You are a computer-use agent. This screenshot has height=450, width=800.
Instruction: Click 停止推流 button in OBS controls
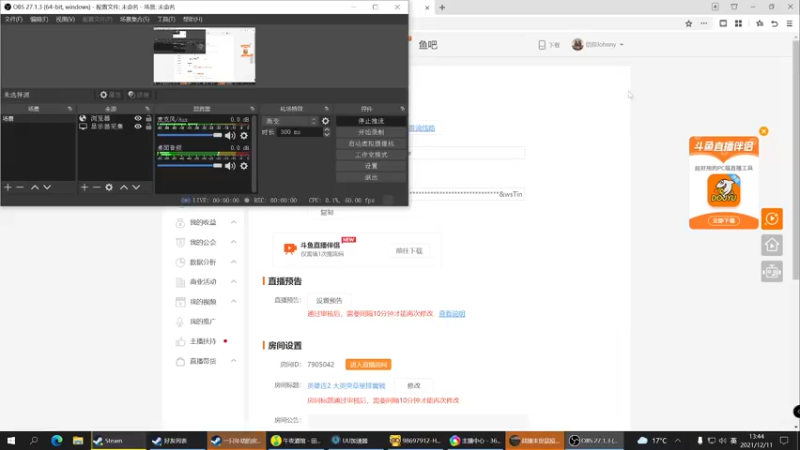point(371,121)
